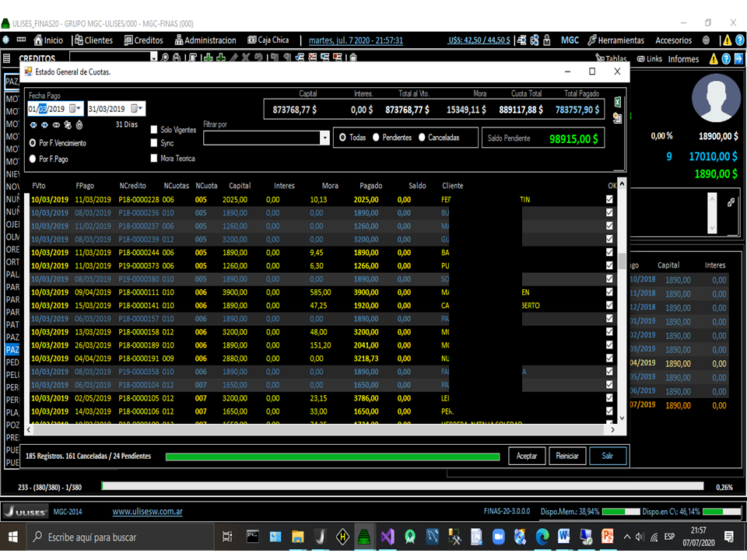
Task: Expand the Filtrar por dropdown
Action: pos(324,138)
